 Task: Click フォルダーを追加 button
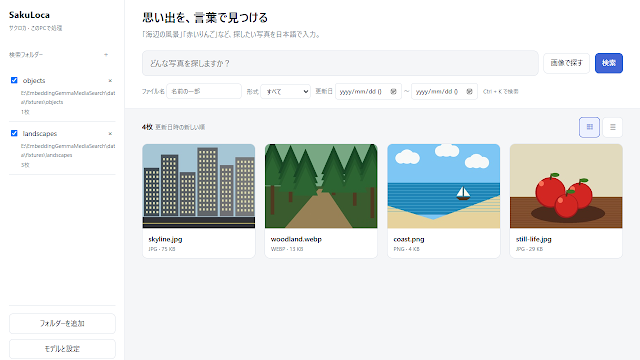point(62,323)
